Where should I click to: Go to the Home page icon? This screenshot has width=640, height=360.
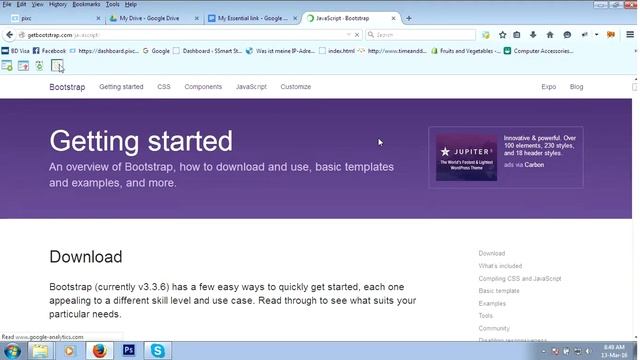[x=550, y=35]
